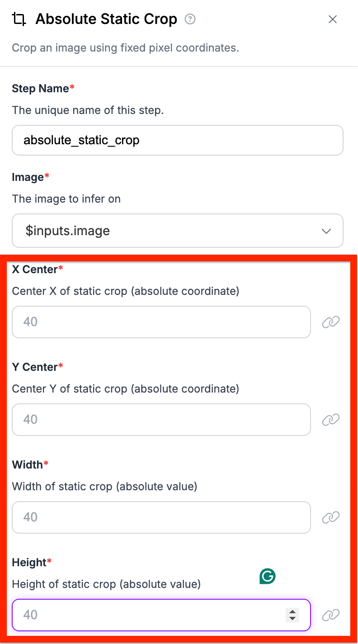358x644 pixels.
Task: Focus the X Center input field
Action: (x=161, y=322)
